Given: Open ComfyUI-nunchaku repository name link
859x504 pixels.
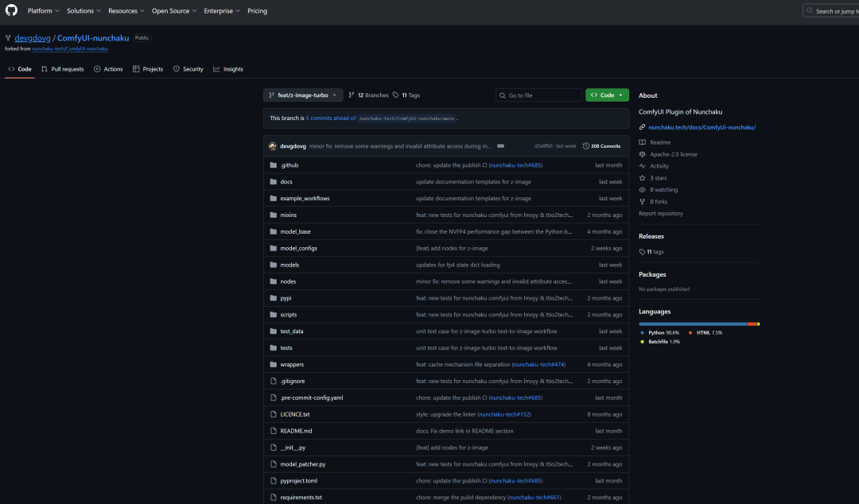Looking at the screenshot, I should click(93, 38).
